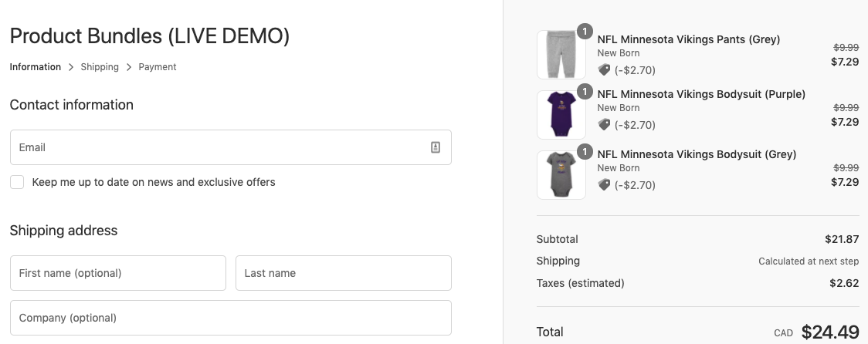This screenshot has height=344, width=868.
Task: Click the contact autofill icon in Email field
Action: pos(435,147)
